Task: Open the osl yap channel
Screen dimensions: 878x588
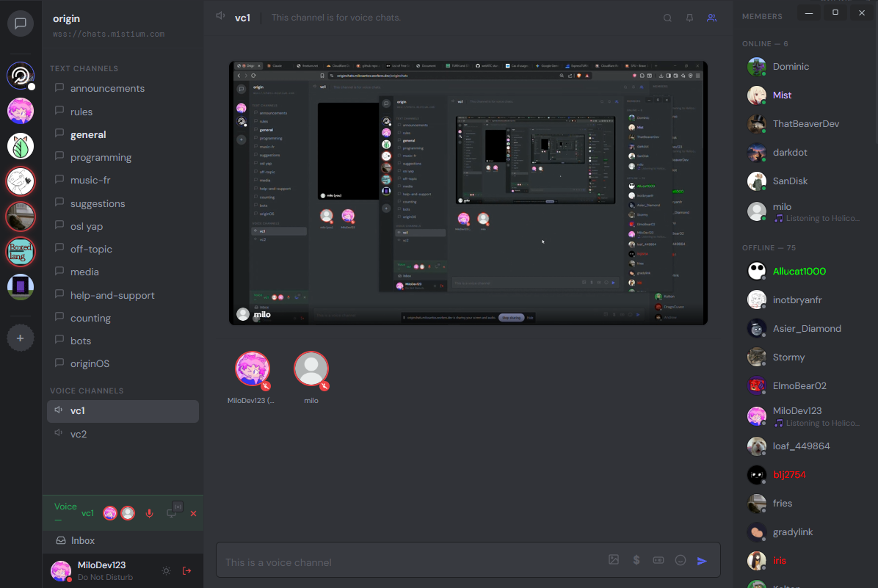Action: pos(123,226)
